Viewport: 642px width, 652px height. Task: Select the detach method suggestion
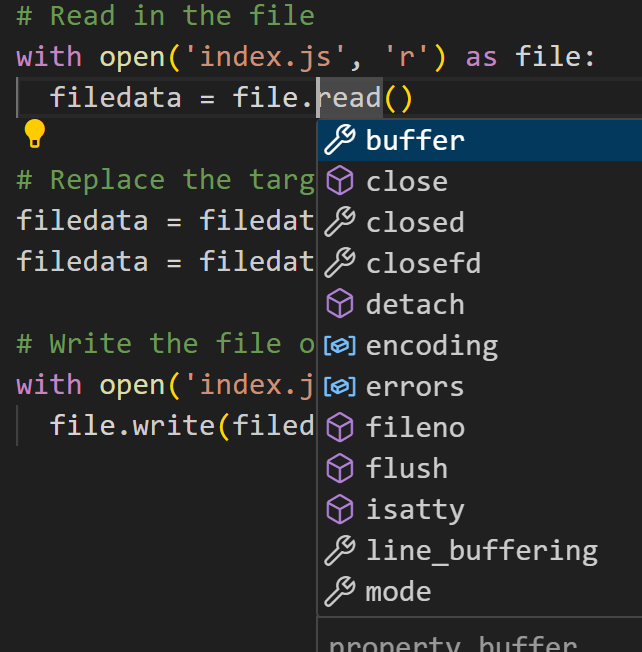point(480,304)
